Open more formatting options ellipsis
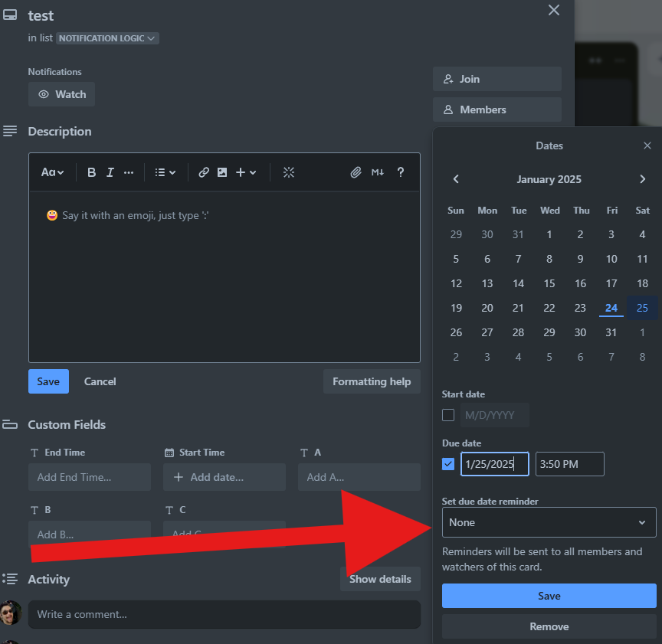 coord(129,172)
